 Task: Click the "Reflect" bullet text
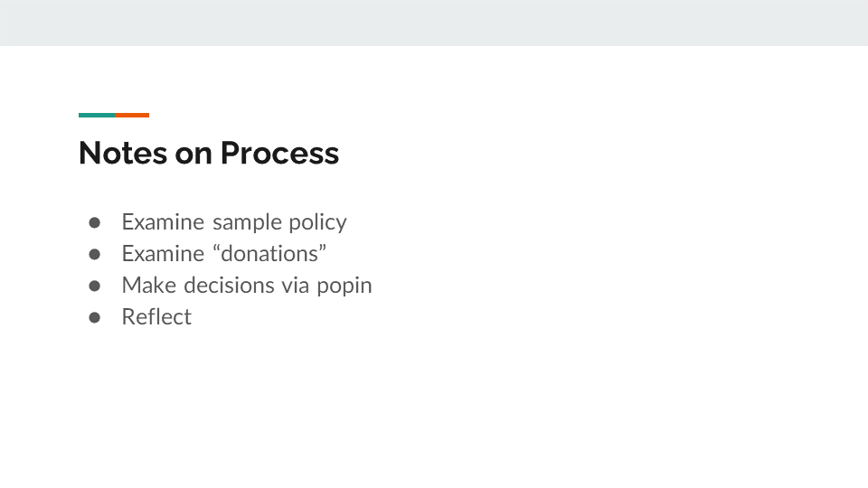tap(156, 317)
